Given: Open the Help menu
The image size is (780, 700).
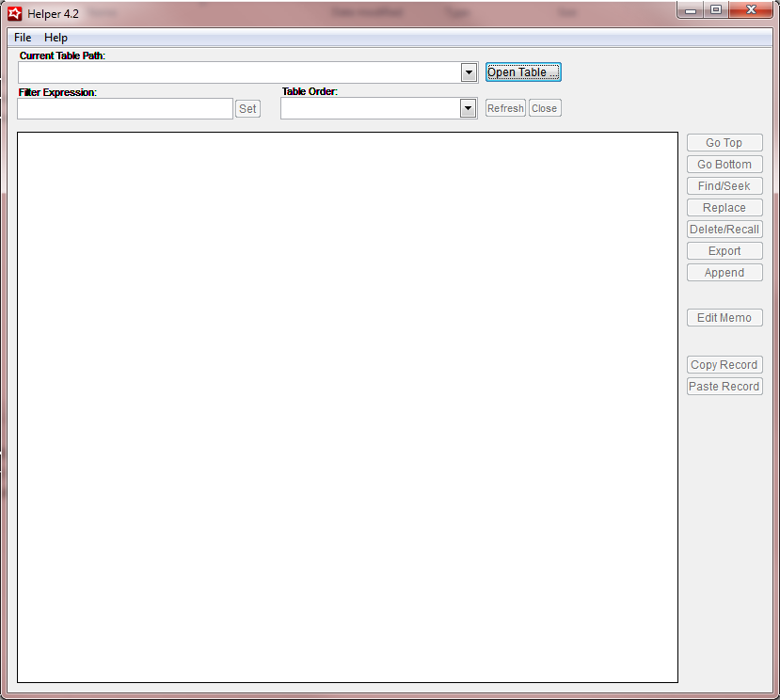Looking at the screenshot, I should point(56,38).
